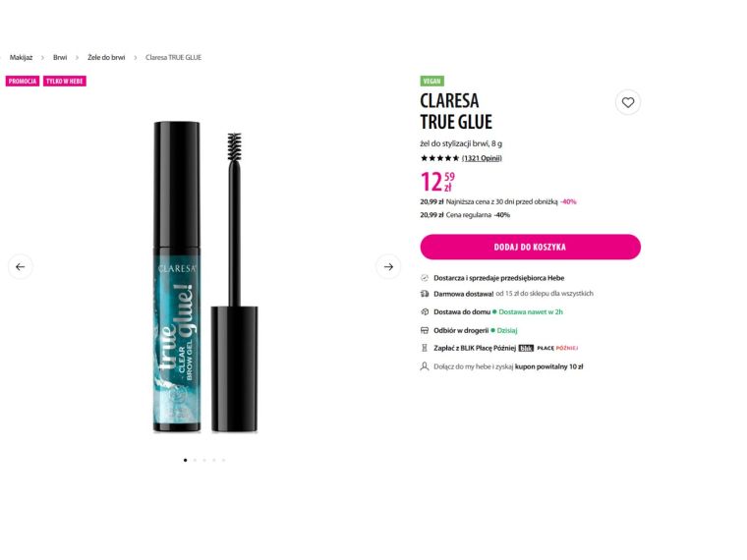Open Żele do brwi breadcrumb
747x560 pixels.
coord(106,57)
